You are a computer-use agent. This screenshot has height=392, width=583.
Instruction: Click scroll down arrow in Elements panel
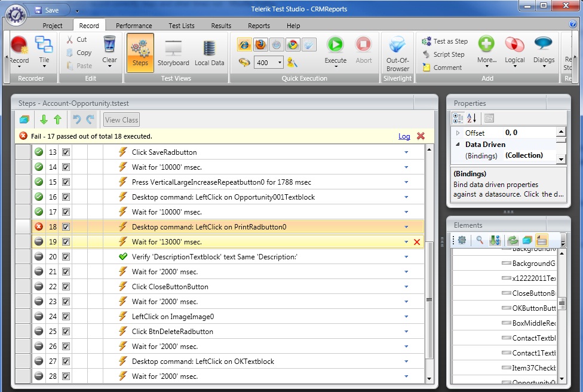click(x=562, y=379)
